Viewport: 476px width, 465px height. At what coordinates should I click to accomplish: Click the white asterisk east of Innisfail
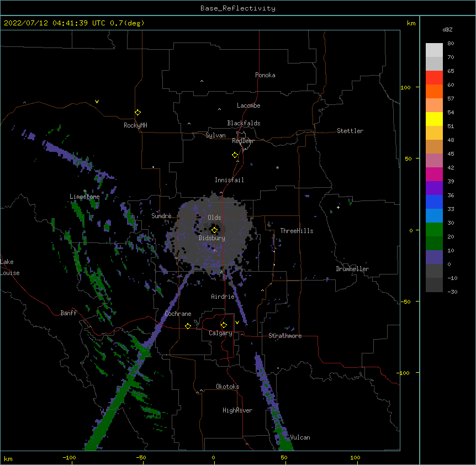point(277,167)
